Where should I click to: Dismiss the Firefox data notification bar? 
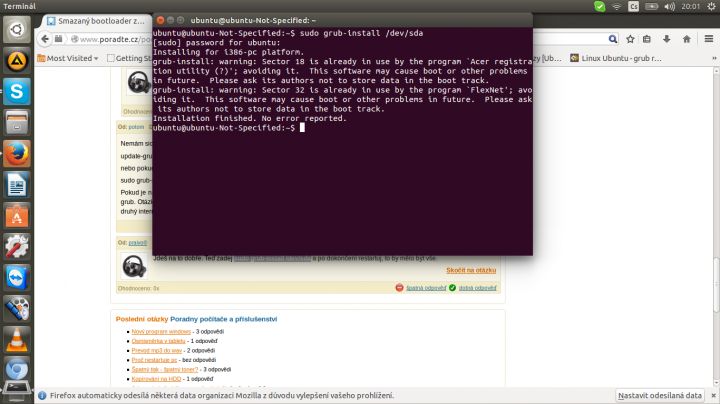point(713,395)
